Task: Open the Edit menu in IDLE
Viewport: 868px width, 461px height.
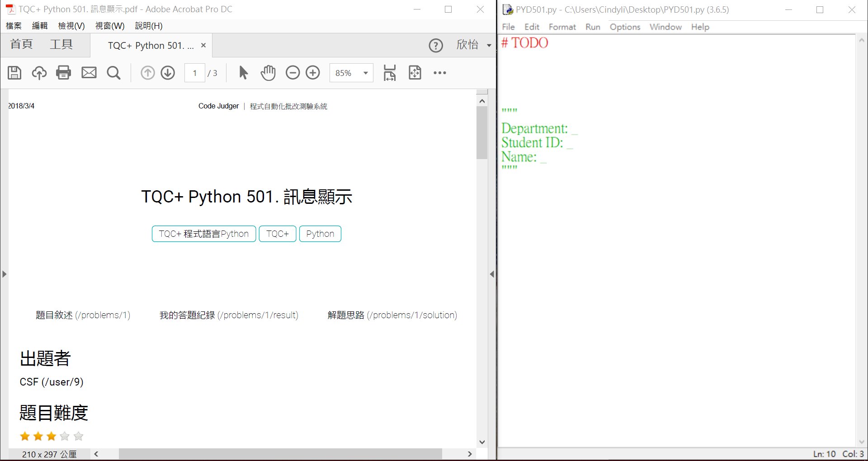Action: (x=532, y=27)
